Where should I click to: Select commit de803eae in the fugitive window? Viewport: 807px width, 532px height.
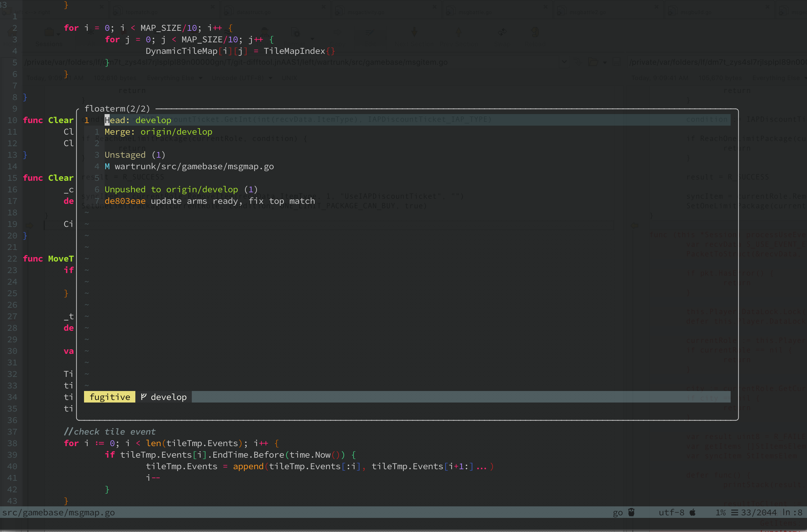tap(125, 201)
